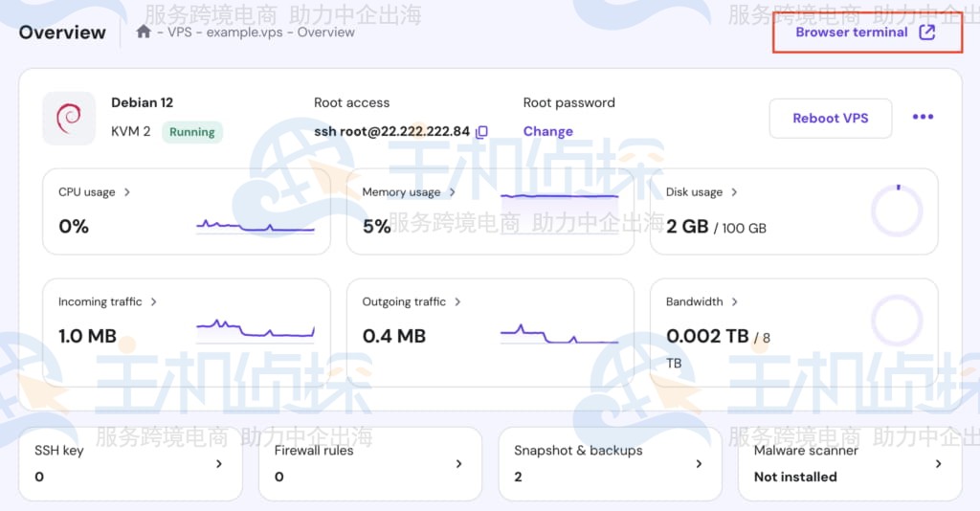Viewport: 980px width, 511px height.
Task: Change the root password
Action: [547, 131]
